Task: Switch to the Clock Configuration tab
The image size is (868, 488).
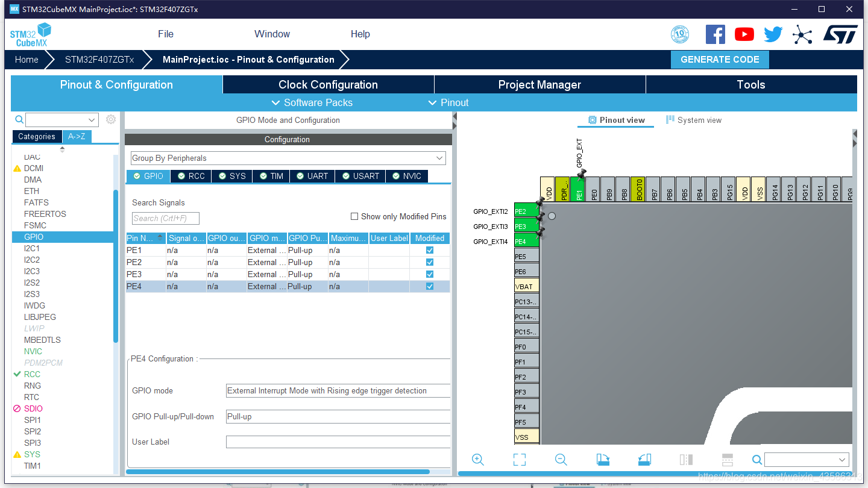Action: 328,84
